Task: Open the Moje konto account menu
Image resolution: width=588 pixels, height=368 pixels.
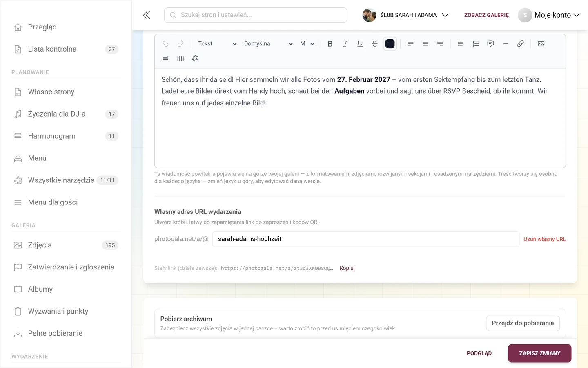Action: click(549, 15)
